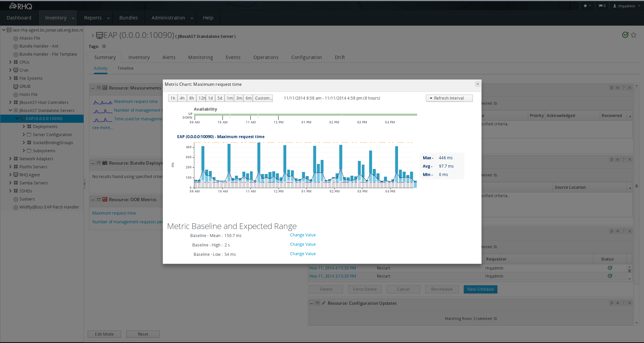Click Change Value for Baseline Mean
Viewport: 644px width, 343px height.
(x=303, y=235)
